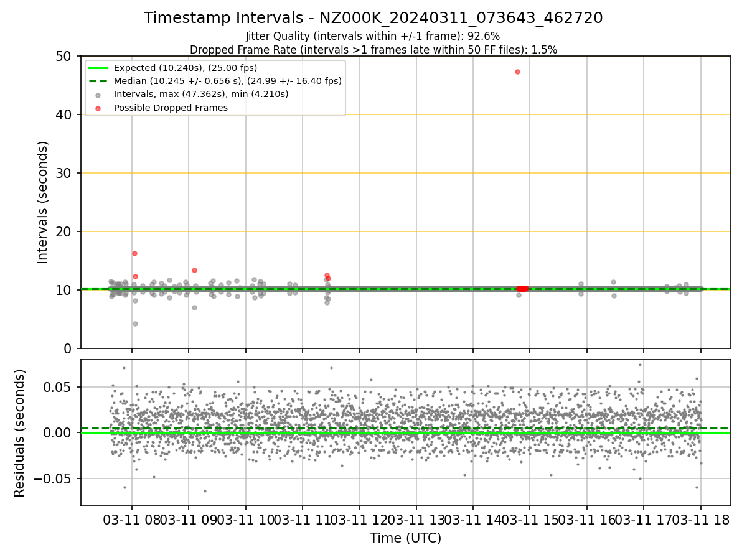This screenshot has width=747, height=560.
Task: Click the Residuals (seconds) y-axis label
Action: [x=19, y=433]
